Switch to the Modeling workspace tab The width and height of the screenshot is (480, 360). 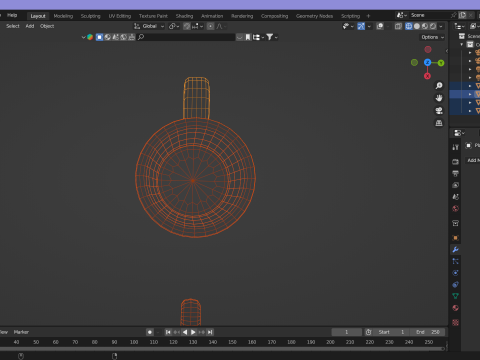click(x=63, y=16)
